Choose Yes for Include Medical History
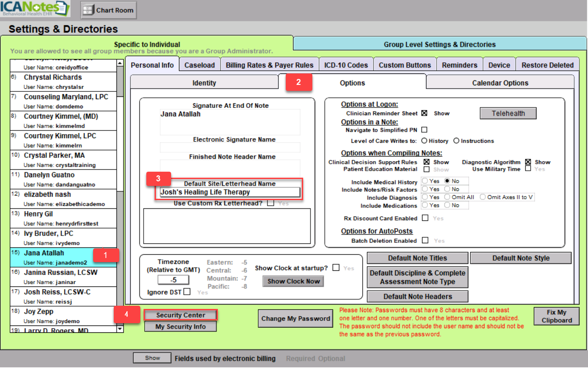The width and height of the screenshot is (588, 370). (x=425, y=181)
